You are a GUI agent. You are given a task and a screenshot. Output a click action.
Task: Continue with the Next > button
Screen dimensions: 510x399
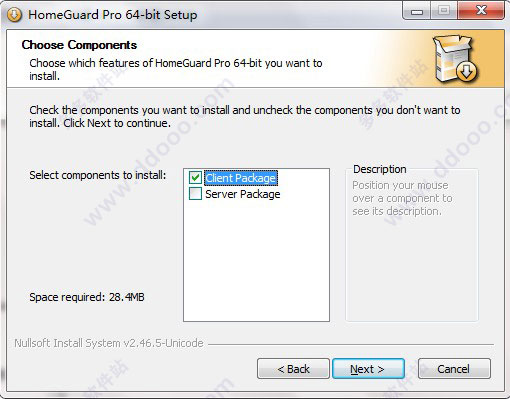tap(368, 369)
